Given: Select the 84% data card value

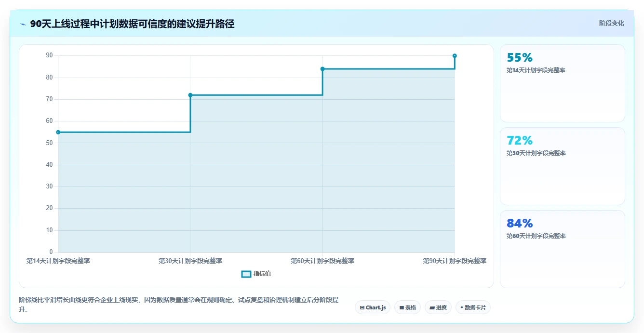Looking at the screenshot, I should 520,224.
